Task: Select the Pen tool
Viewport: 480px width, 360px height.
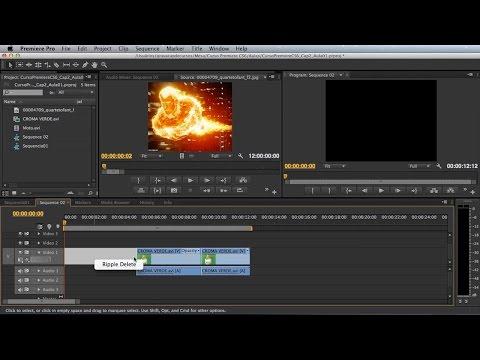Action: (85, 65)
